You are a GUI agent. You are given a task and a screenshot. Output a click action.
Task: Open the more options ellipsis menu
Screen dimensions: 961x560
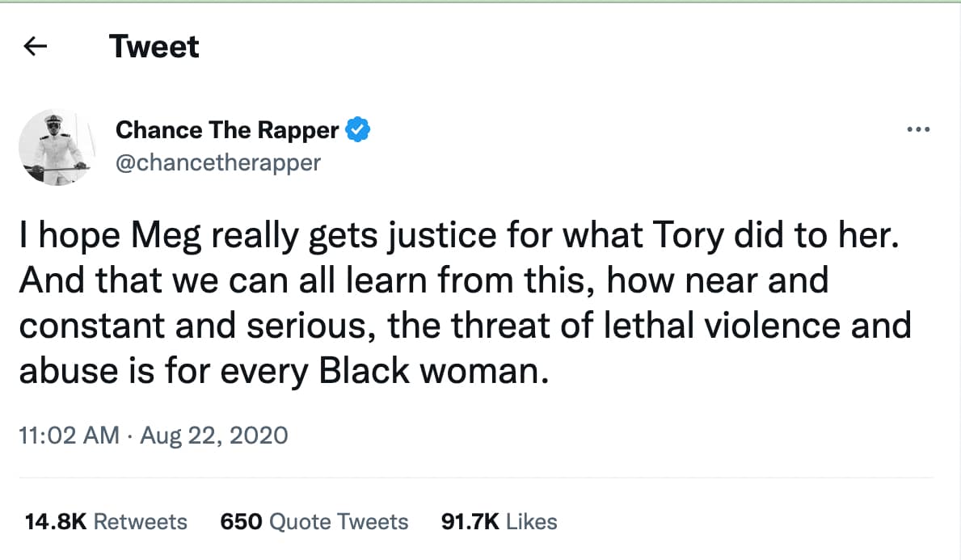[918, 128]
